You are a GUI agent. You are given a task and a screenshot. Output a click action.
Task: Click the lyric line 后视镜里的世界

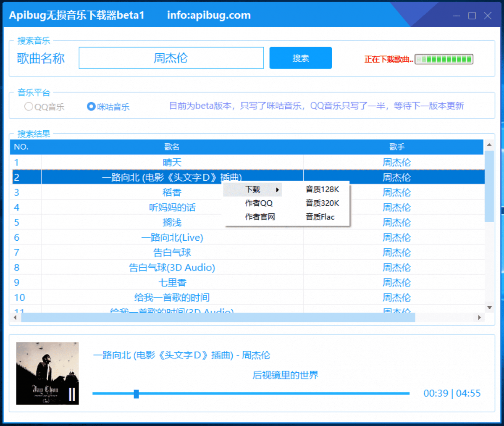(286, 375)
